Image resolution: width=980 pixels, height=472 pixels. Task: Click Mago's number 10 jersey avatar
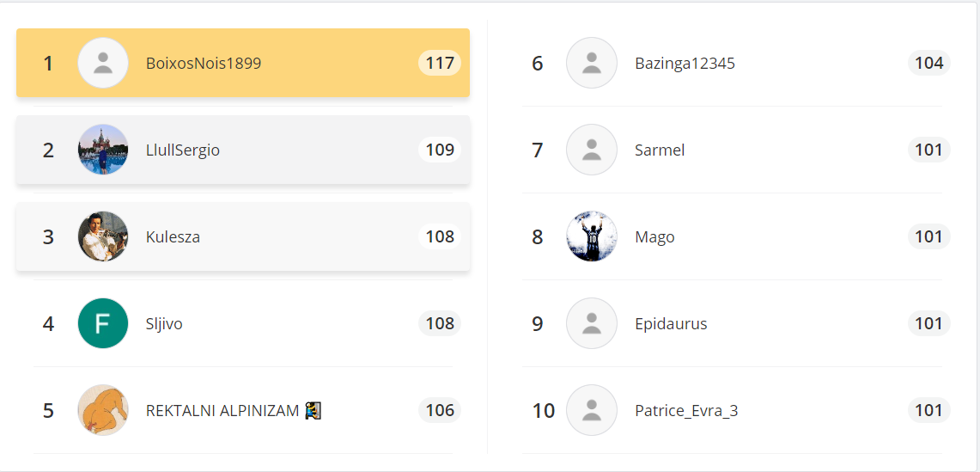pos(592,236)
